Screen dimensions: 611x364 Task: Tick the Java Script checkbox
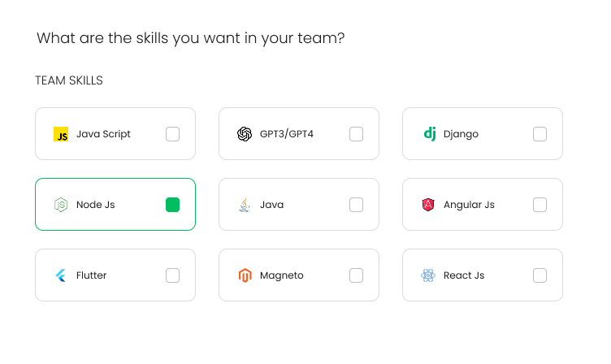[172, 134]
